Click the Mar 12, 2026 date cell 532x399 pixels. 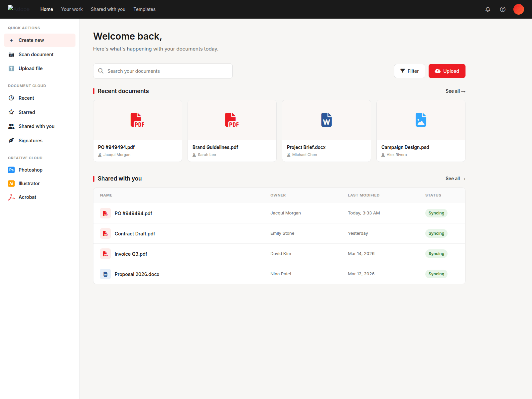point(361,274)
